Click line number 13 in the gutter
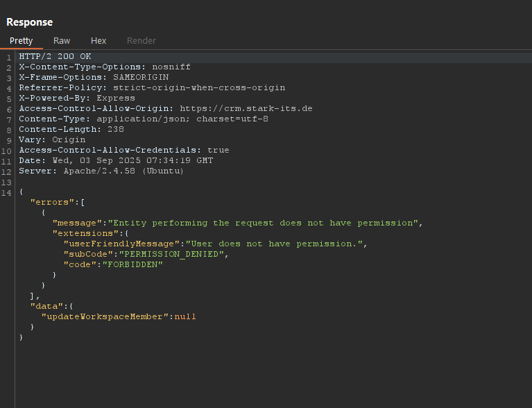Image resolution: width=532 pixels, height=408 pixels. (6, 182)
